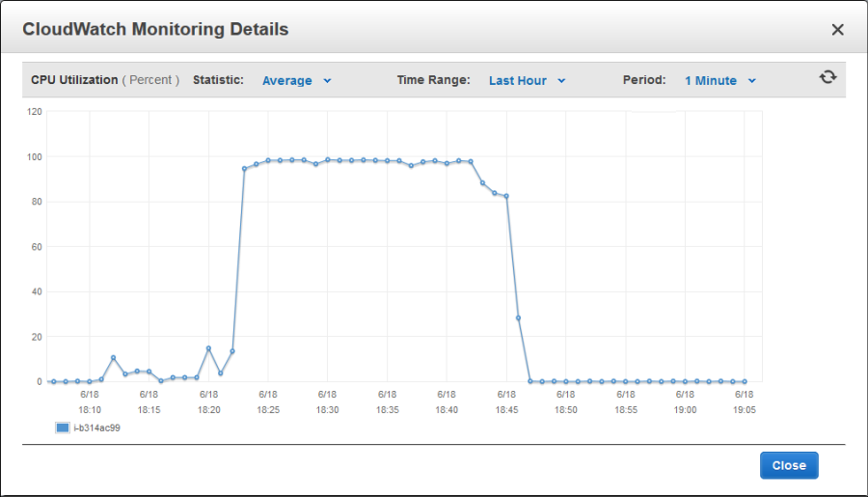Select the small spike data point near 18:20
Screen dimensions: 868x497
pos(208,348)
